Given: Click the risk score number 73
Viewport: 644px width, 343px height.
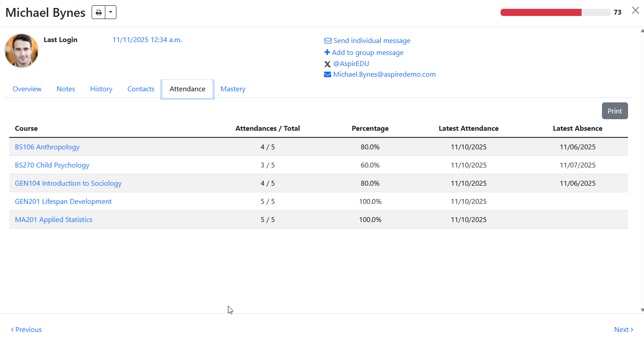Looking at the screenshot, I should click(617, 12).
